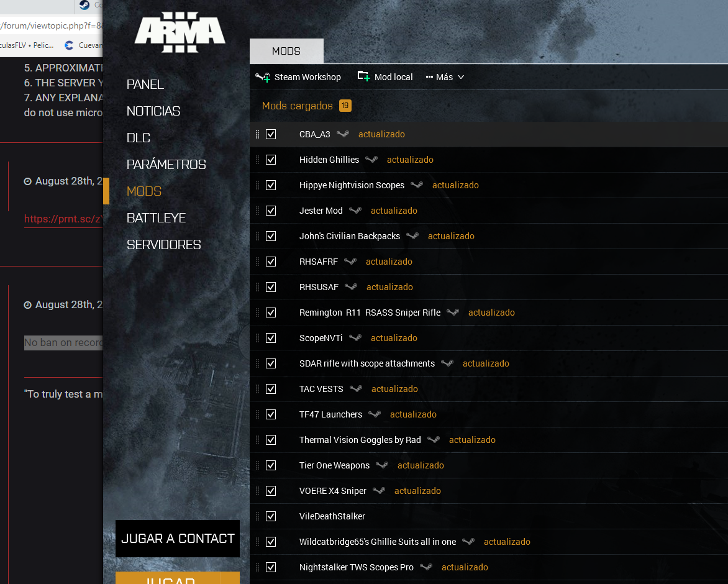Image resolution: width=728 pixels, height=584 pixels.
Task: Select MODS in the sidebar menu
Action: 144,191
